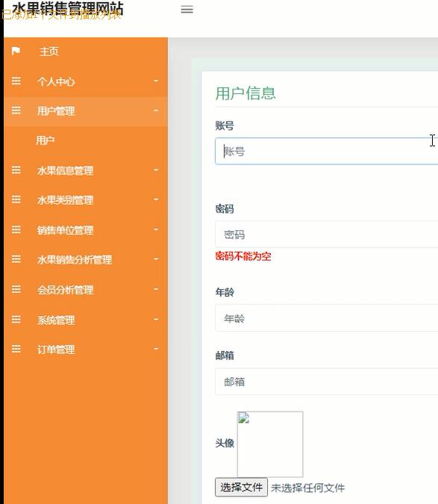Screen dimensions: 438x504
Task: Focus the 账号 input field
Action: pos(326,151)
